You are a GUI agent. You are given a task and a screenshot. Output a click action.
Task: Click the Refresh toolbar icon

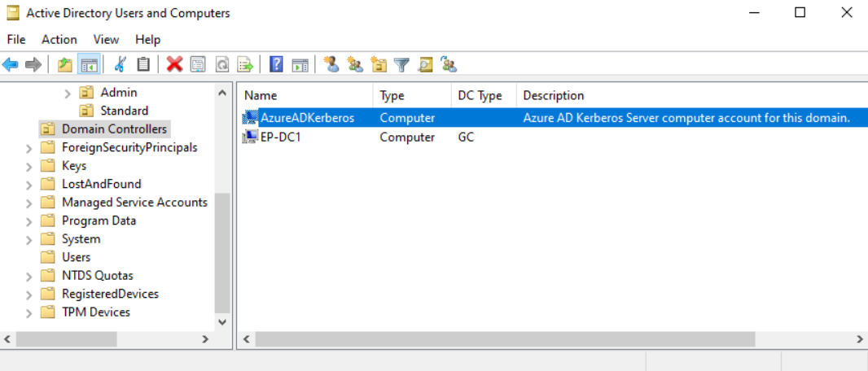point(221,65)
